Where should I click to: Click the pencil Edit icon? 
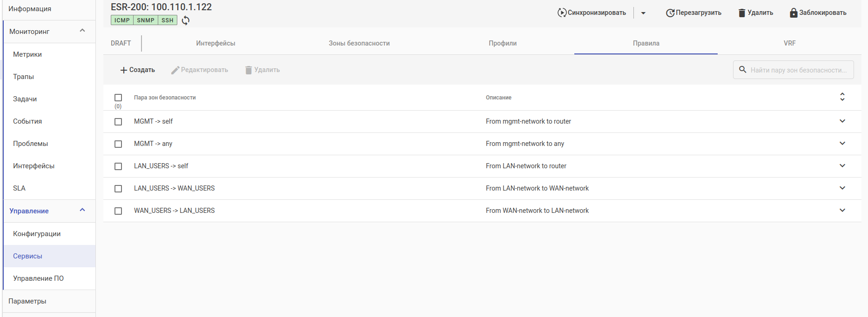(175, 70)
